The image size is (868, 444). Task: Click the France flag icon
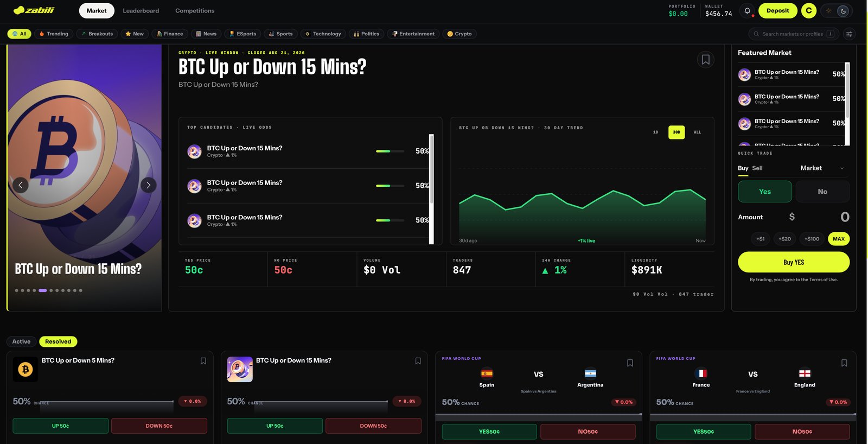[701, 373]
